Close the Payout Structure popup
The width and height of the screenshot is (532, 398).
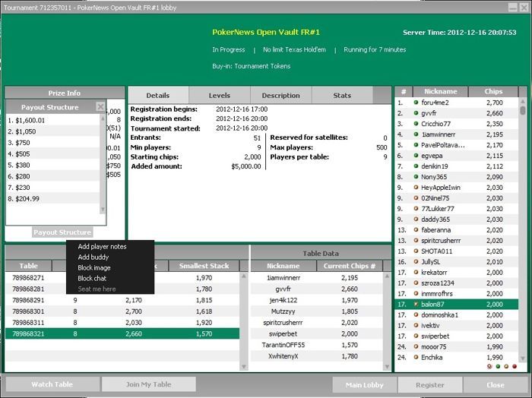100,107
